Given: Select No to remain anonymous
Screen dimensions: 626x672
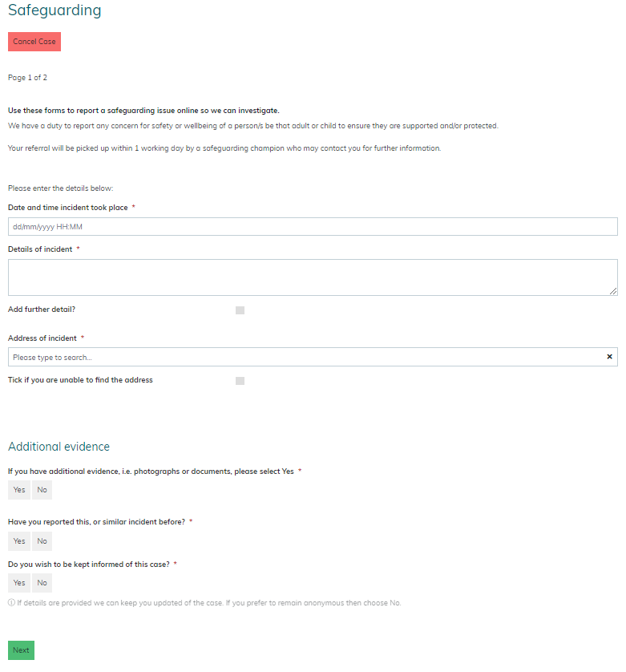Looking at the screenshot, I should point(42,583).
